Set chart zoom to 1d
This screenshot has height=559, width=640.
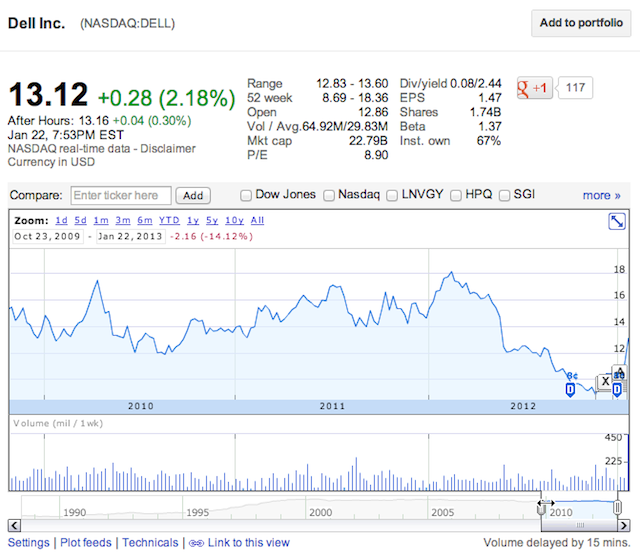click(61, 220)
